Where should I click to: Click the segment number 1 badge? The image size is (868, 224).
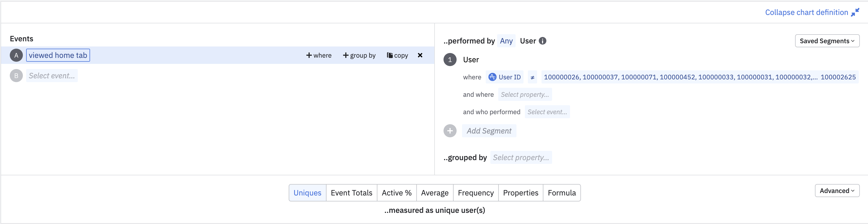pos(450,60)
